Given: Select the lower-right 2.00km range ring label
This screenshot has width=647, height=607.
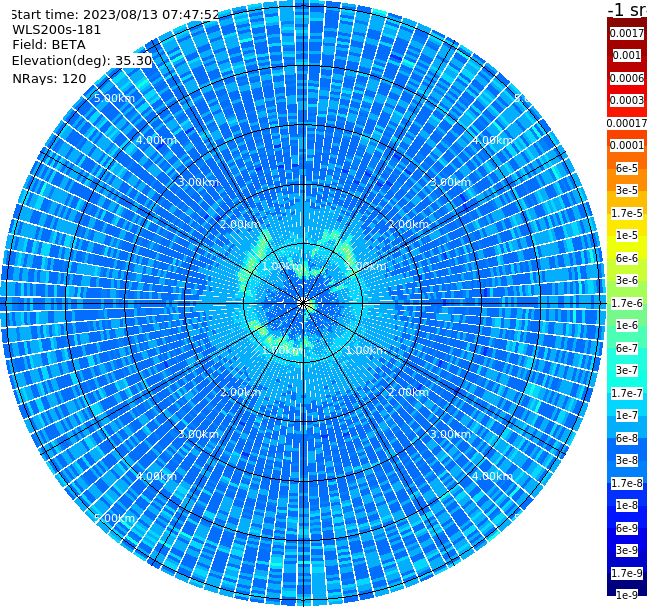Looking at the screenshot, I should pos(409,392).
